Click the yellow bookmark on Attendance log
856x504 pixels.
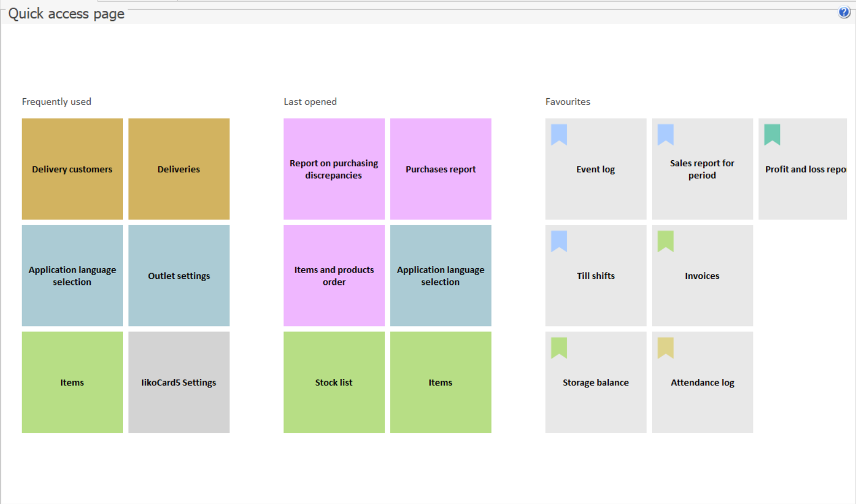click(665, 348)
